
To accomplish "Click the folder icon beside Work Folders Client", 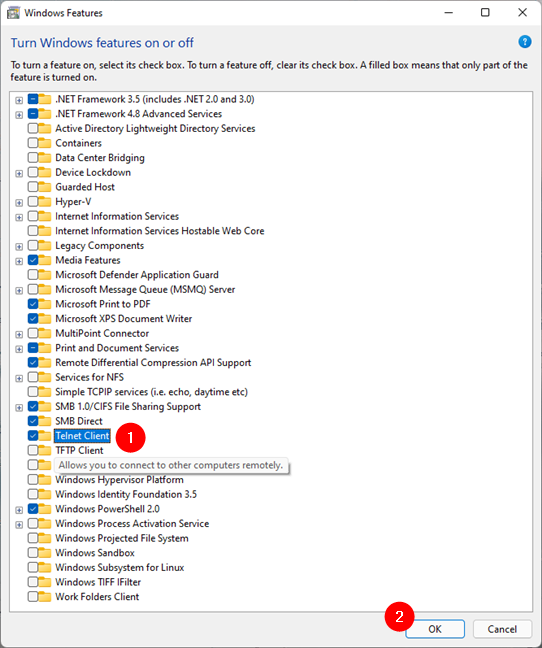I will click(45, 596).
